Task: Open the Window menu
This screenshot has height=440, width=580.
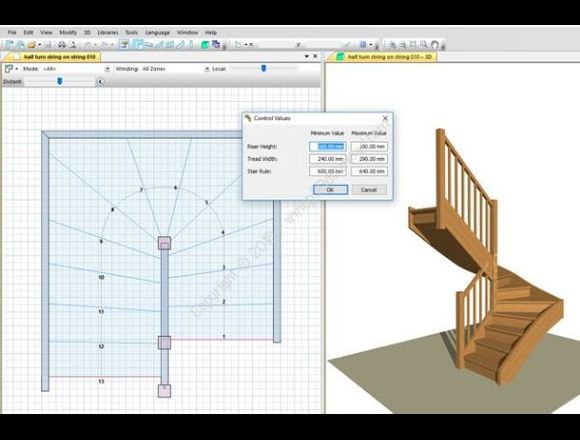Action: tap(188, 33)
